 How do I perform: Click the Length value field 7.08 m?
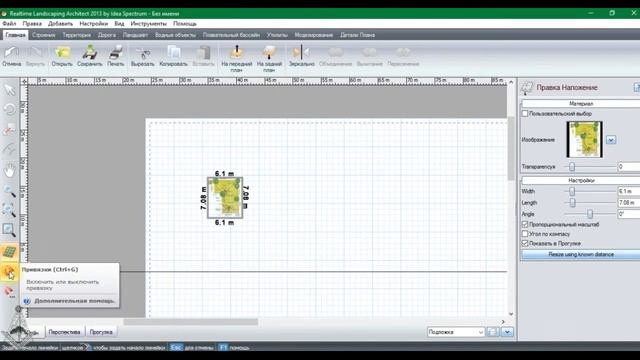tap(629, 202)
